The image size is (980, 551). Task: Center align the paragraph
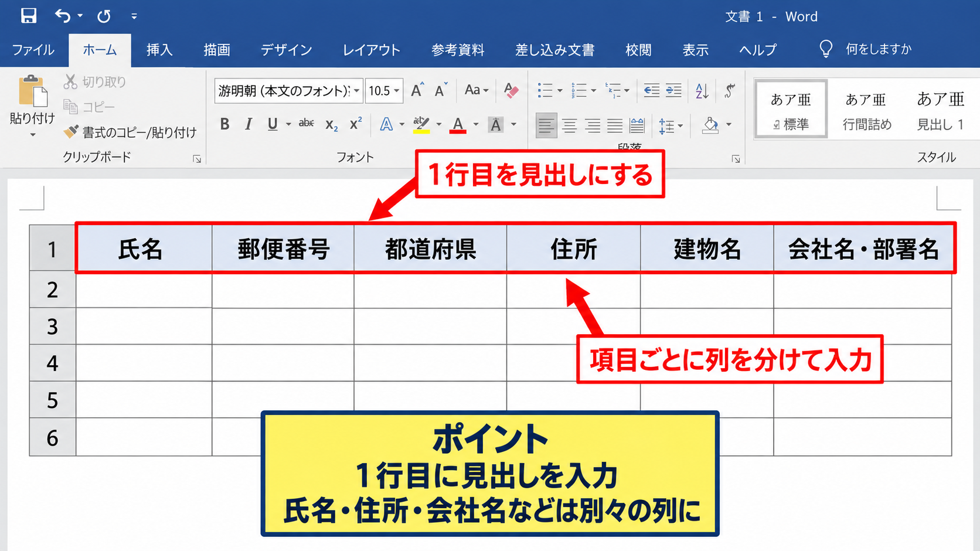(x=569, y=125)
